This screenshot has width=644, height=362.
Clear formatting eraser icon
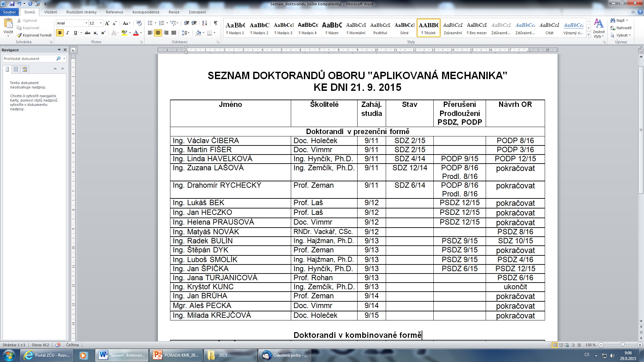click(x=139, y=23)
